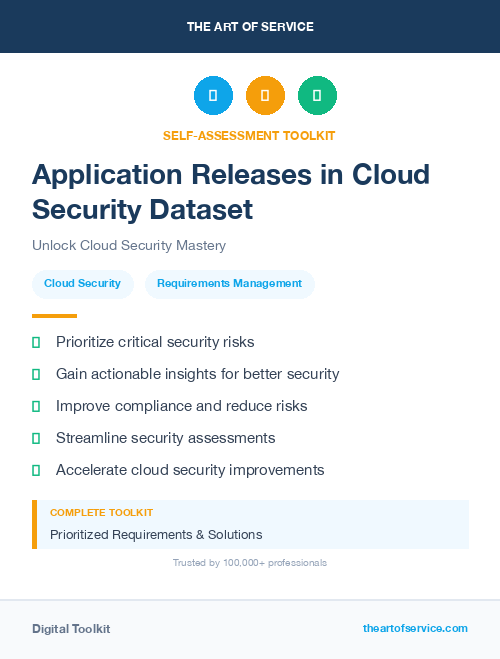The height and width of the screenshot is (659, 500).
Task: Click the blue circle icon
Action: tap(213, 95)
